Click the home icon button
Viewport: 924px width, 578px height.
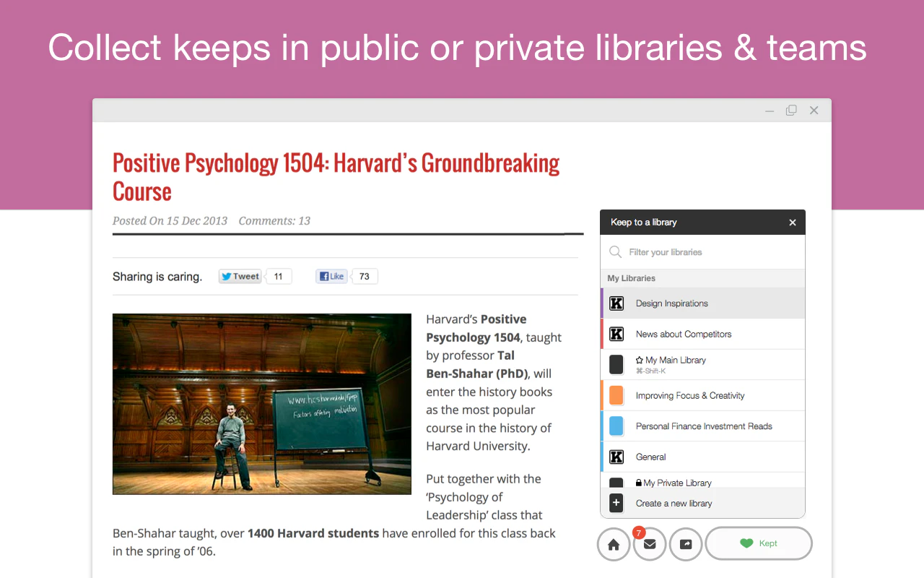[614, 544]
